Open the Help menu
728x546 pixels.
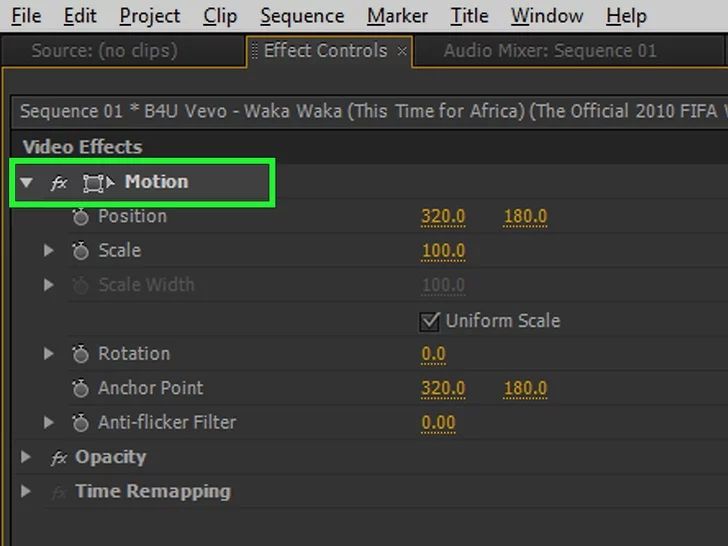click(x=626, y=16)
